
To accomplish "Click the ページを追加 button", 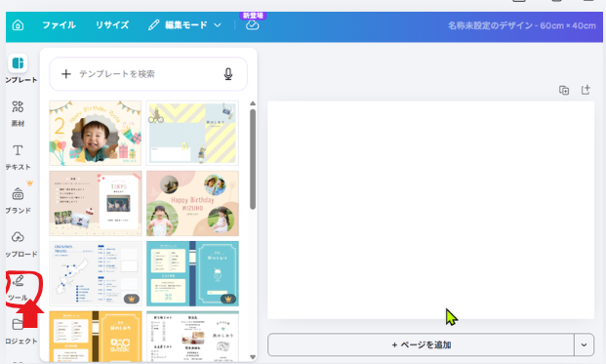I will 421,344.
